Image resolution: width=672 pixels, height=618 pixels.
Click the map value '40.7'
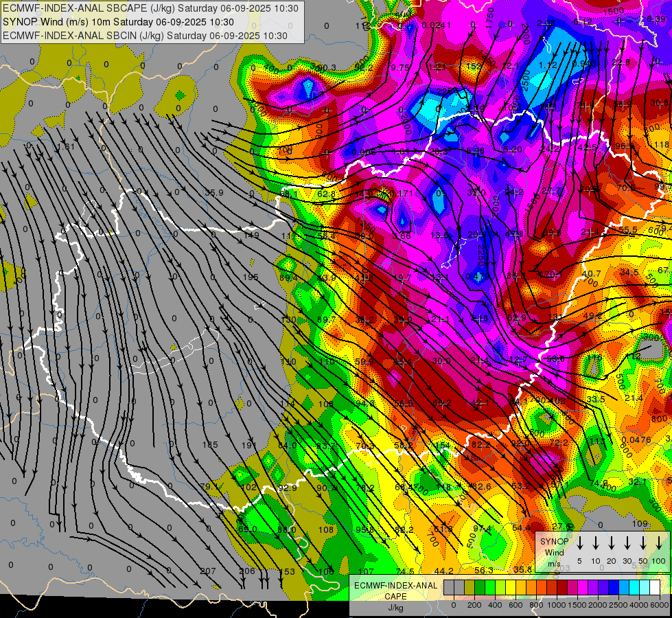[592, 273]
